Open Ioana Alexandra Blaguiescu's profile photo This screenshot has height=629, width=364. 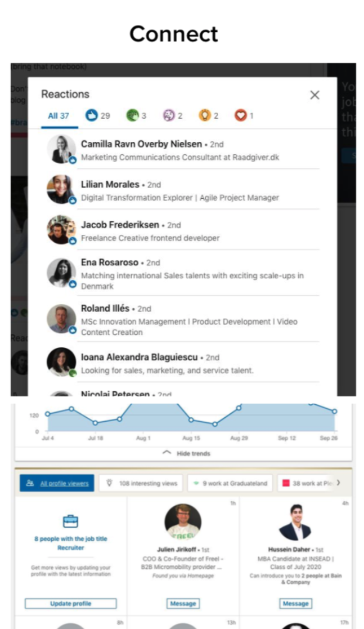[x=61, y=362]
